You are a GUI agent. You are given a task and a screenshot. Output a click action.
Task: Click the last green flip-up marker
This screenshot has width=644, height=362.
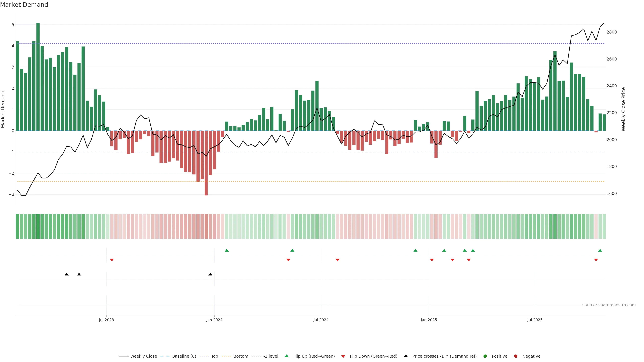pyautogui.click(x=600, y=250)
